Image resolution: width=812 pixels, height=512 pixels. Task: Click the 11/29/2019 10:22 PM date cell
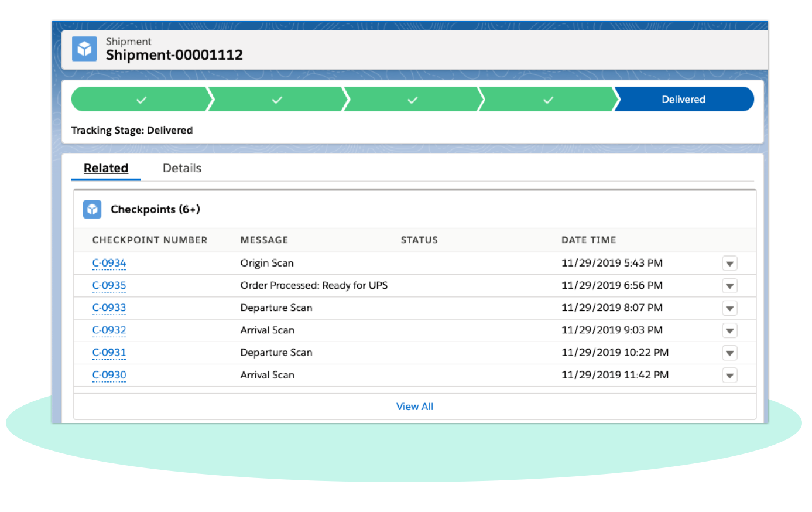(615, 353)
